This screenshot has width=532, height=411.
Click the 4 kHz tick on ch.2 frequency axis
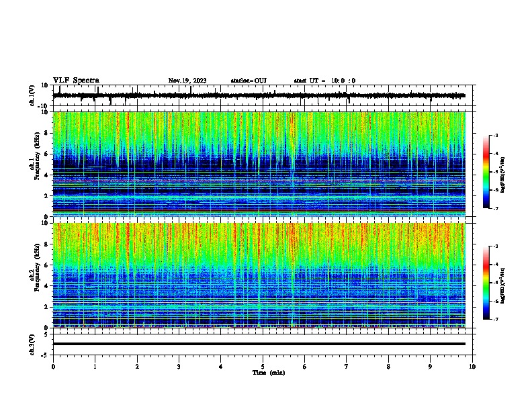click(46, 286)
